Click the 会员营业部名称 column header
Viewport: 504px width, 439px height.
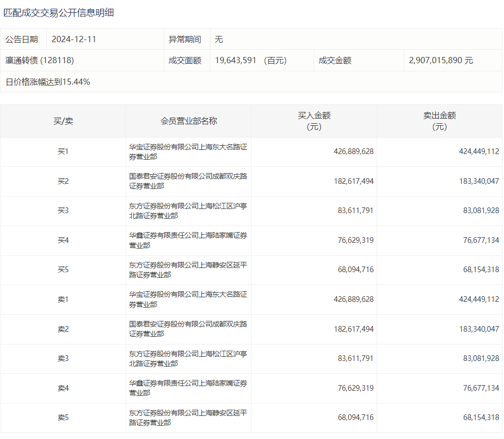188,121
